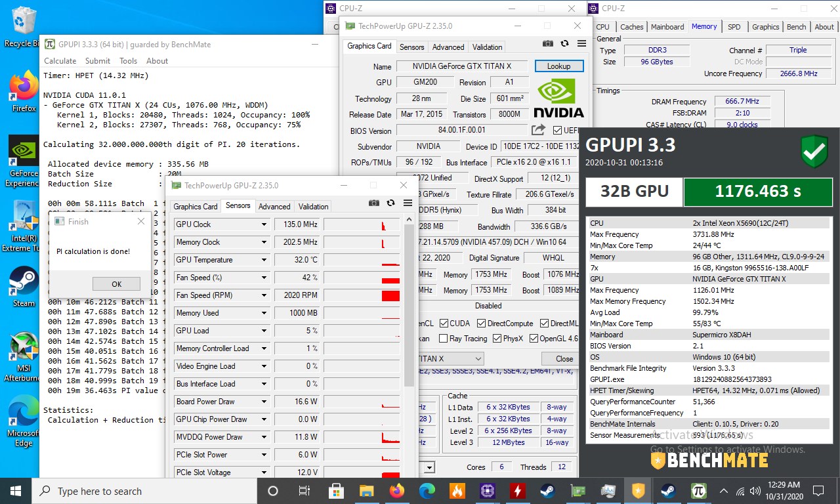This screenshot has width=840, height=504.
Task: Switch to GPU-Z graphics card taskbar icon
Action: tap(577, 491)
